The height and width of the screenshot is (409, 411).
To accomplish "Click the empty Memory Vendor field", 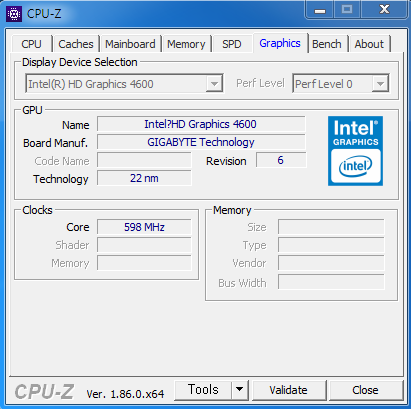I will click(x=331, y=263).
